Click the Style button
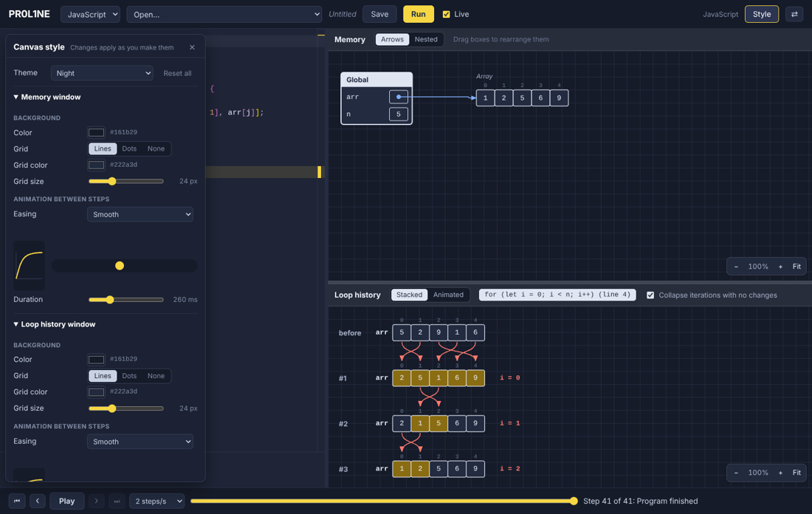812x514 pixels. [x=761, y=14]
